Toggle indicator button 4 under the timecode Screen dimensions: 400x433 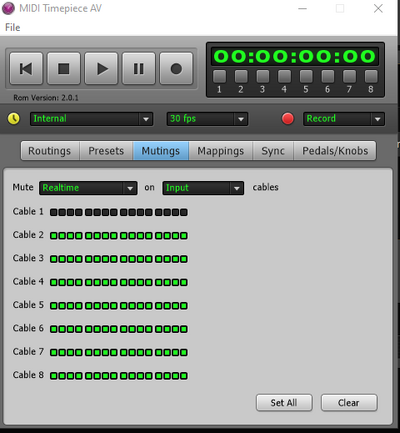284,76
